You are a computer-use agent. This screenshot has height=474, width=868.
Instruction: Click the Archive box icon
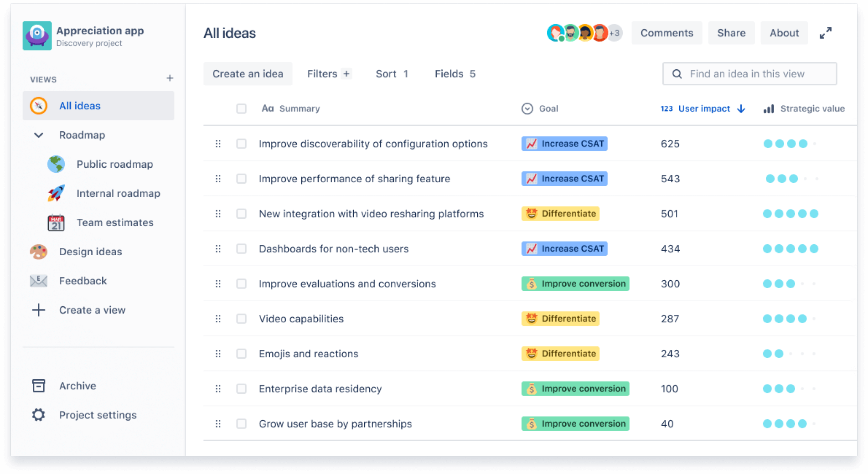coord(39,386)
